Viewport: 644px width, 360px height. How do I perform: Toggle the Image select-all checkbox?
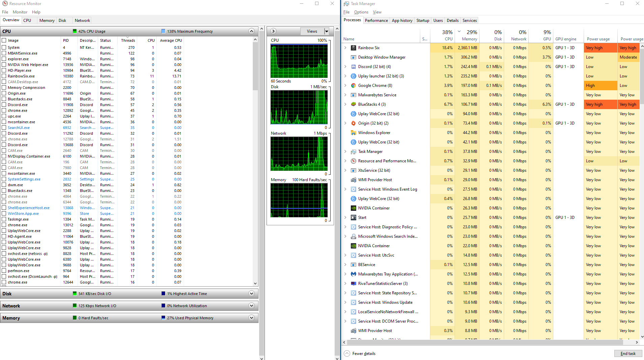click(4, 40)
